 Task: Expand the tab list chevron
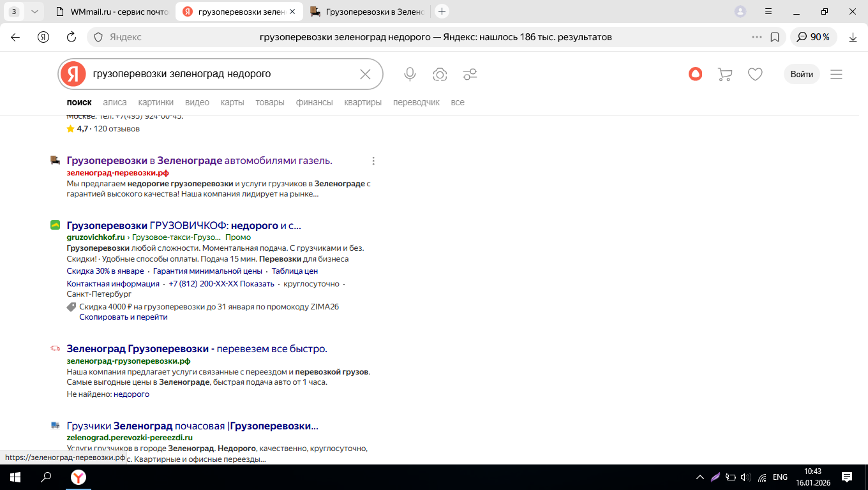[34, 11]
